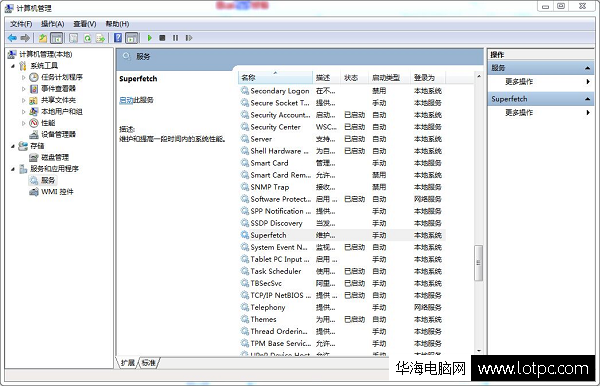Collapse the 服务和应用程序 tree node
Screen dimensions: 600x386
[x=13, y=169]
